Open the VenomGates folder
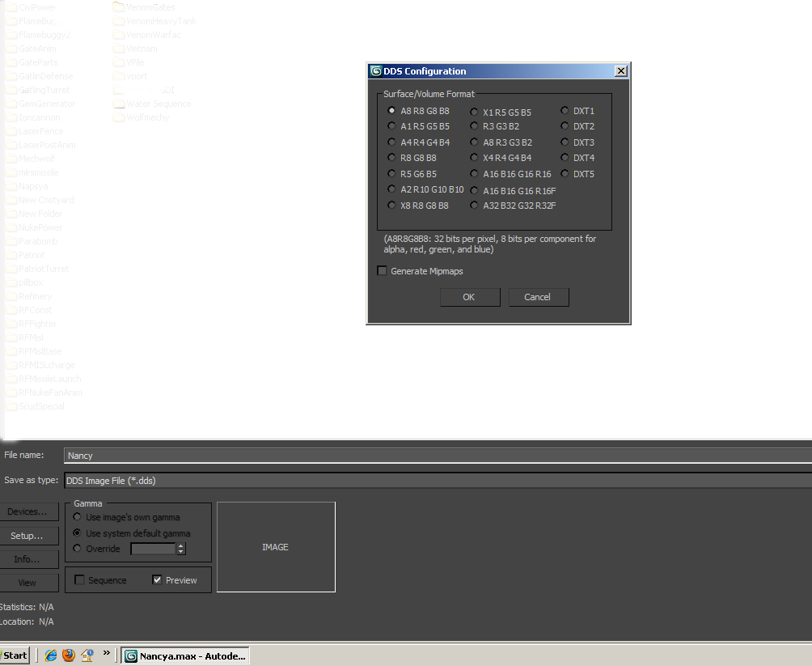This screenshot has width=812, height=666. pos(144,7)
